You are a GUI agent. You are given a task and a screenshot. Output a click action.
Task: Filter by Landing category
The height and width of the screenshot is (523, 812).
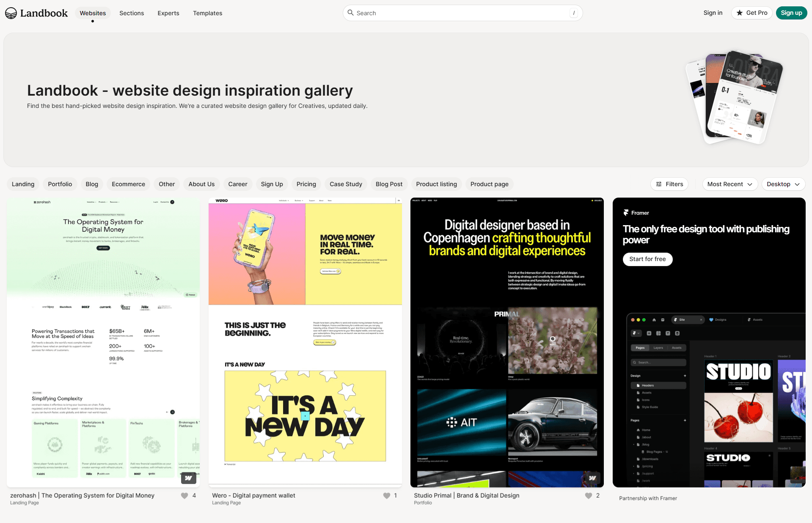pos(23,184)
